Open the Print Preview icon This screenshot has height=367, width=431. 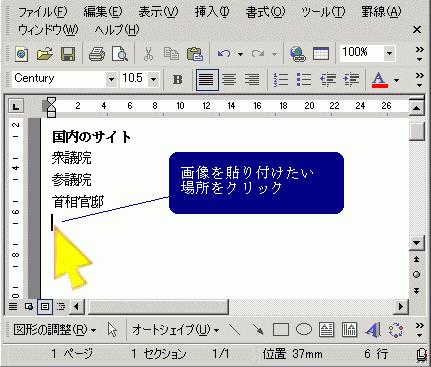(120, 54)
